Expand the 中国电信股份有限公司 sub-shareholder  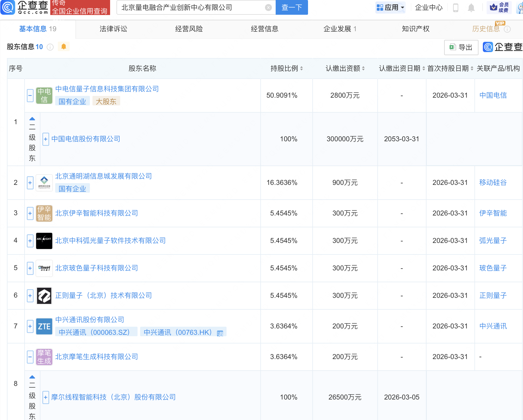46,139
